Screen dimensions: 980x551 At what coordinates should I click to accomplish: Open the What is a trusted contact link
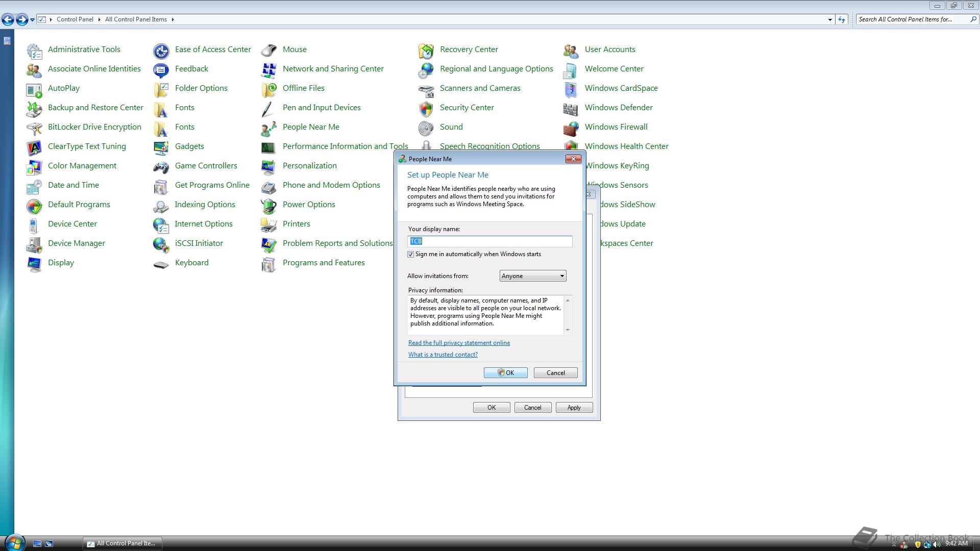point(443,355)
